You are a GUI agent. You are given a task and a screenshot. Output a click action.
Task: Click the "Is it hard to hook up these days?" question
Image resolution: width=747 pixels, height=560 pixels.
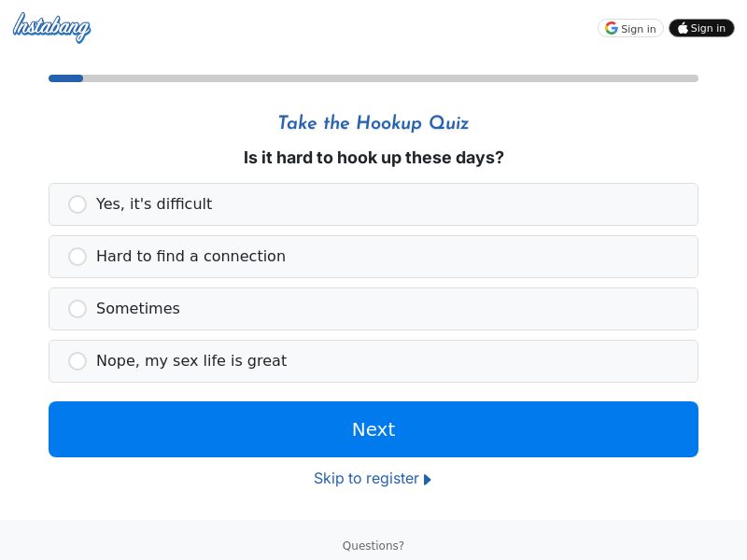(x=373, y=158)
